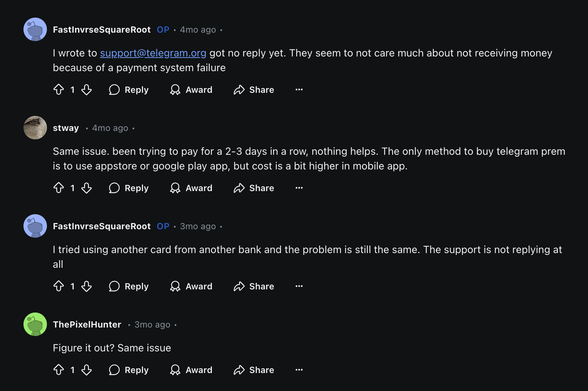588x391 pixels.
Task: Upvote FastInvrseSquareRoot's support@telegram.org comment
Action: pyautogui.click(x=59, y=89)
